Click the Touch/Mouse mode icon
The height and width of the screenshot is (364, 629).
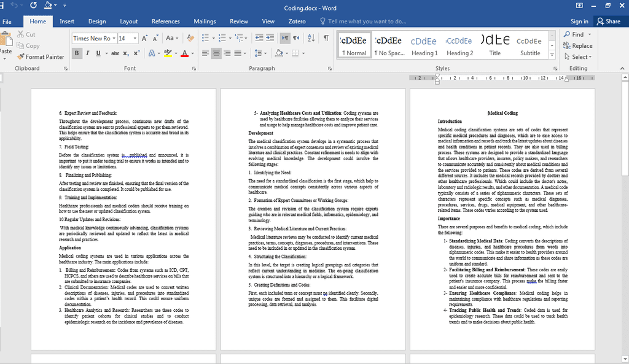(x=48, y=5)
